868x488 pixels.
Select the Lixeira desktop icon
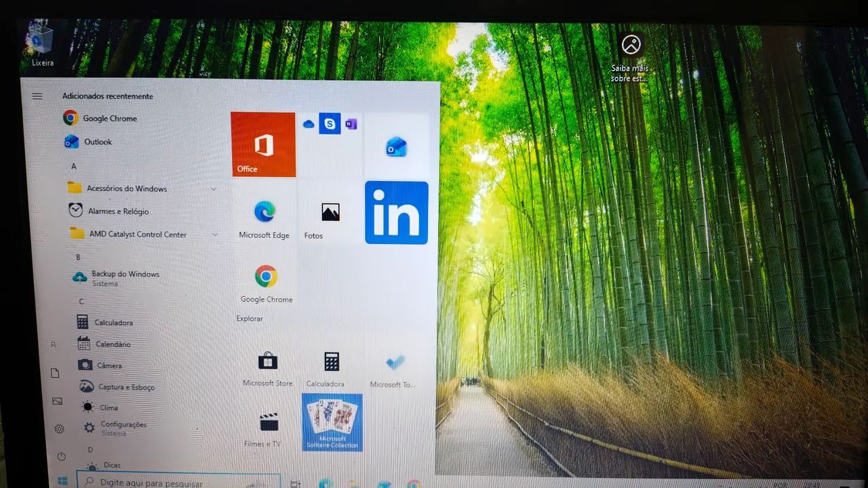[x=42, y=45]
